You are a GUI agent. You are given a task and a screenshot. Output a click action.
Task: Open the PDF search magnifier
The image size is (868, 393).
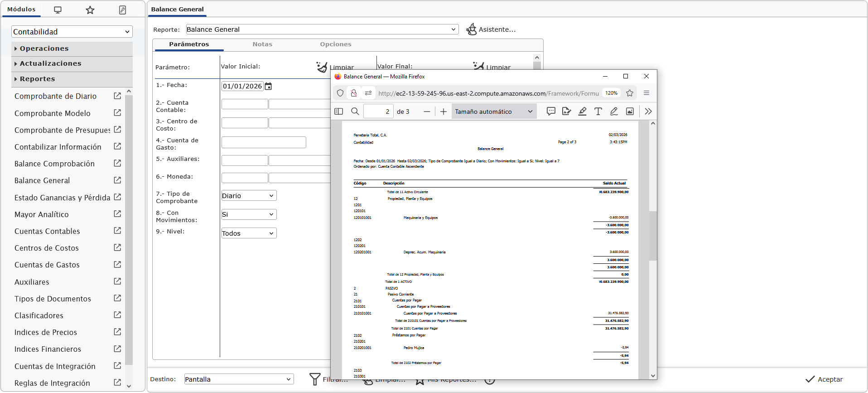(355, 112)
